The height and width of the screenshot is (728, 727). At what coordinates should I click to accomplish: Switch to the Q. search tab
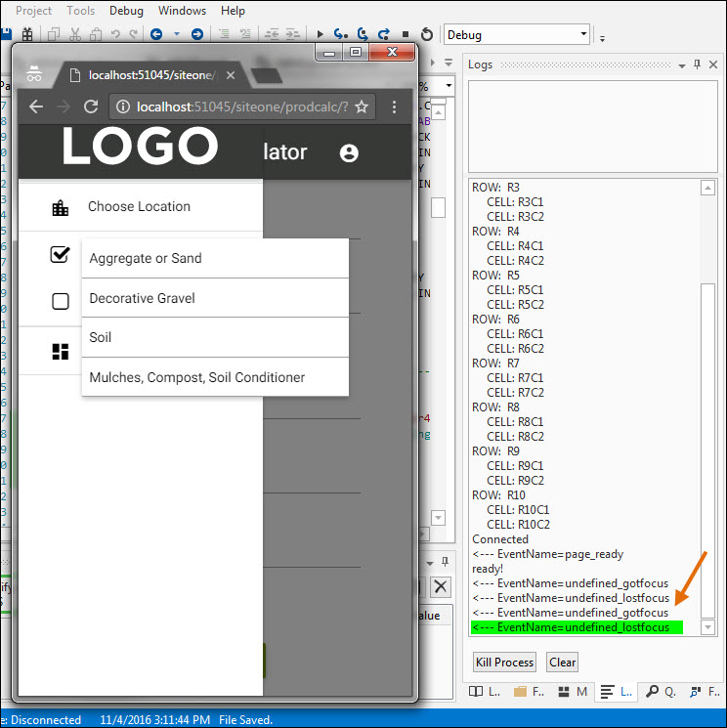click(661, 692)
